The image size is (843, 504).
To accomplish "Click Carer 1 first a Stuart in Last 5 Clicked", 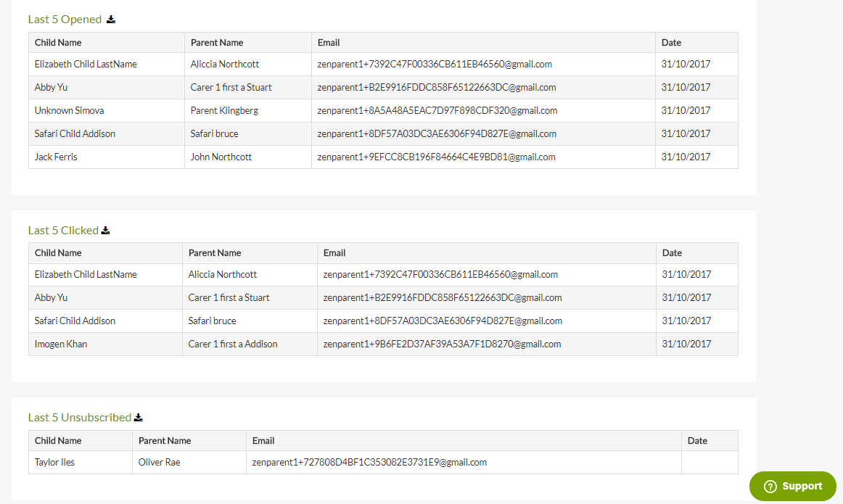I will point(229,297).
